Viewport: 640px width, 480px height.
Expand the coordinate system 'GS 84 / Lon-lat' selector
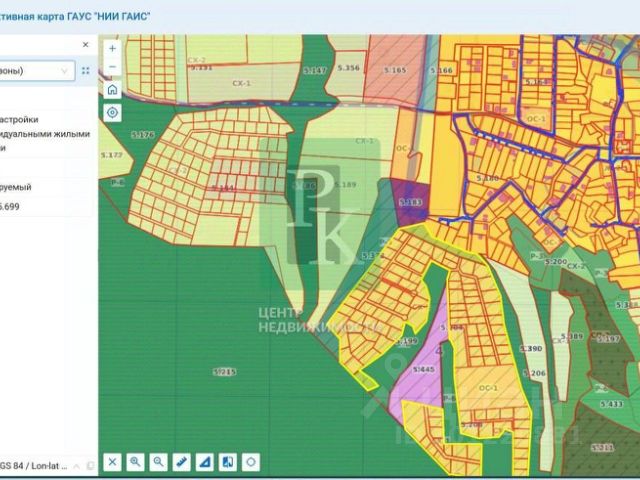(x=40, y=466)
